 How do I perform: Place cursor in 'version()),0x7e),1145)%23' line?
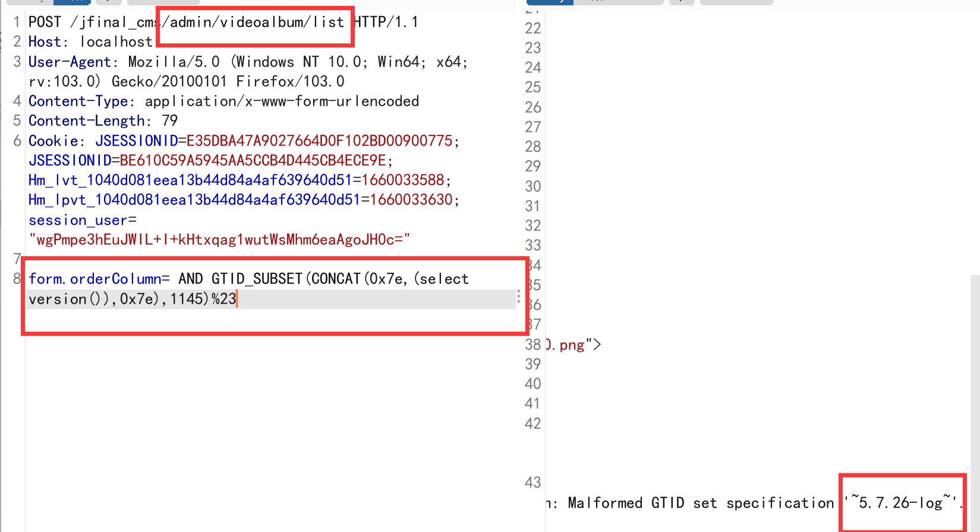point(133,299)
